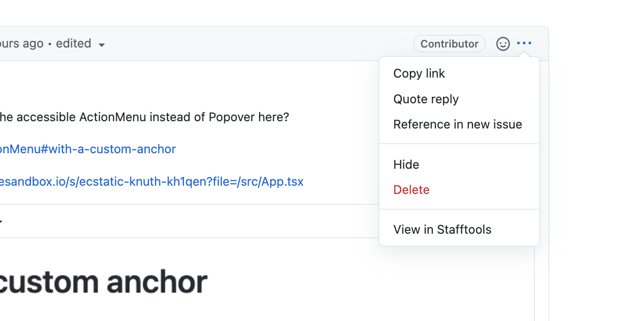Open the CodeSandbox App.tsx link

tap(152, 181)
